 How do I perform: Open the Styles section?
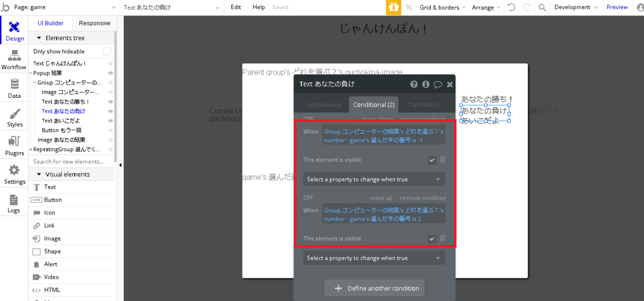[x=14, y=117]
